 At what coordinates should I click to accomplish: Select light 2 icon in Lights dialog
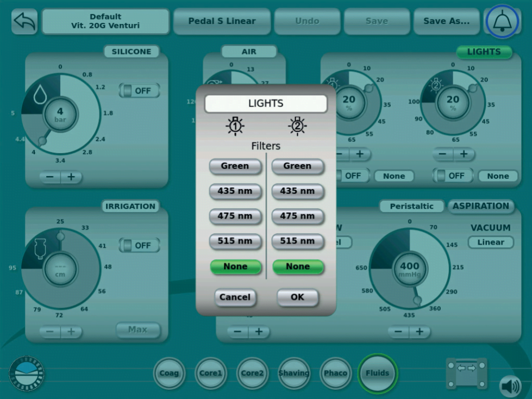[x=297, y=126]
